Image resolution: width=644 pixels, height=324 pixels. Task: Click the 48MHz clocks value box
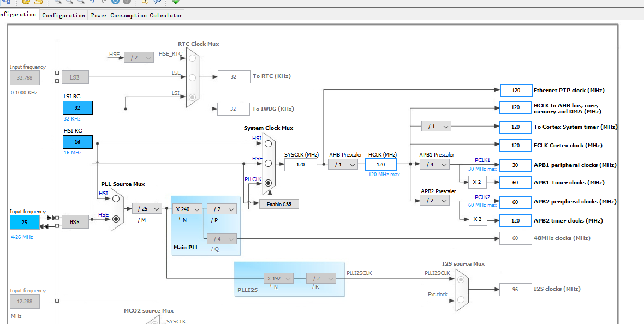coord(516,238)
